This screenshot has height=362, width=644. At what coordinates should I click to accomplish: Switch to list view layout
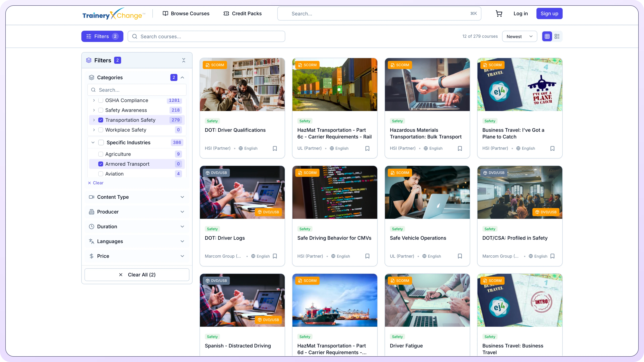[x=557, y=37]
